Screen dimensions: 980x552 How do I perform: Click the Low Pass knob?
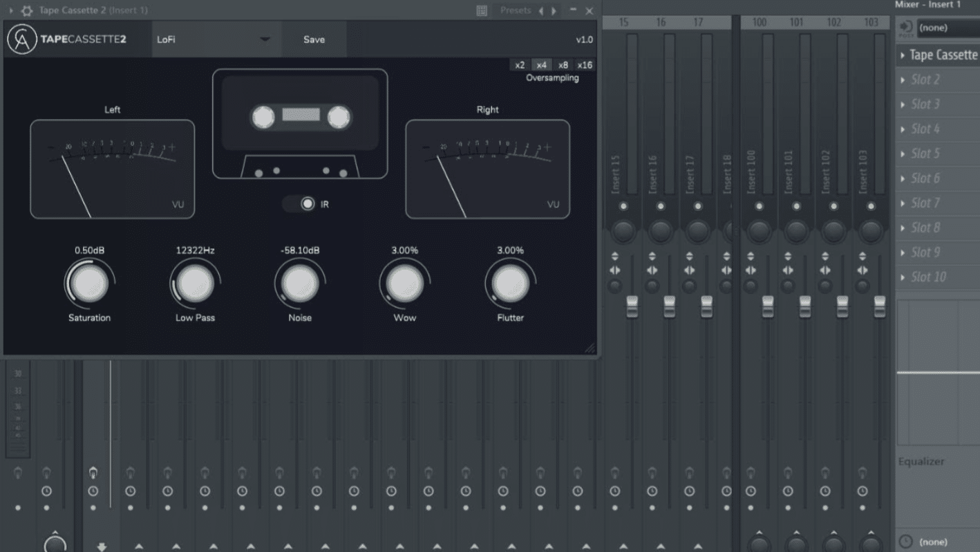tap(195, 284)
